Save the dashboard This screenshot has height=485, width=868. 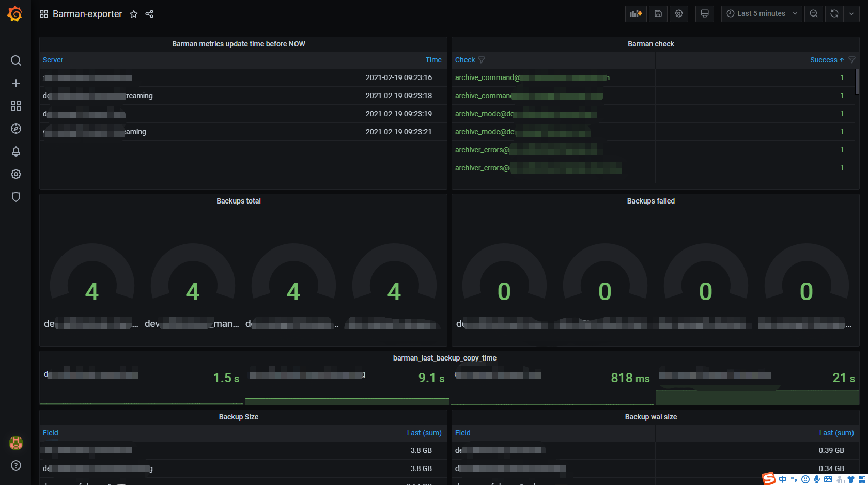pos(658,14)
